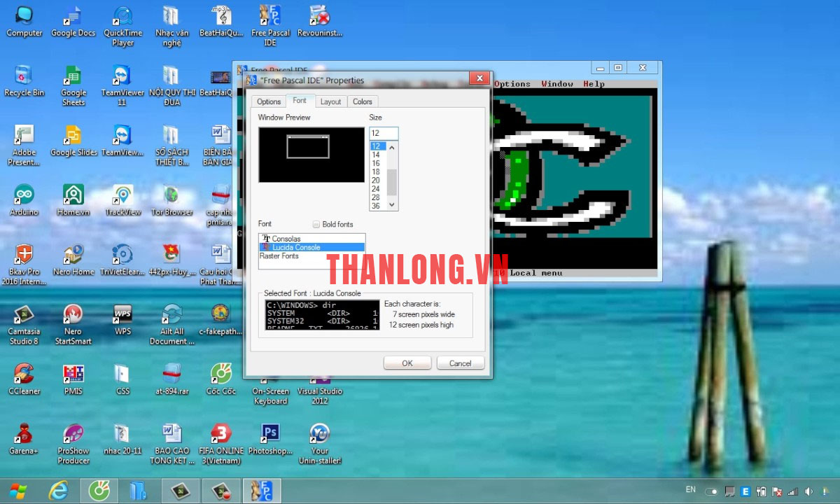
Task: Open the Options tab
Action: tap(269, 101)
